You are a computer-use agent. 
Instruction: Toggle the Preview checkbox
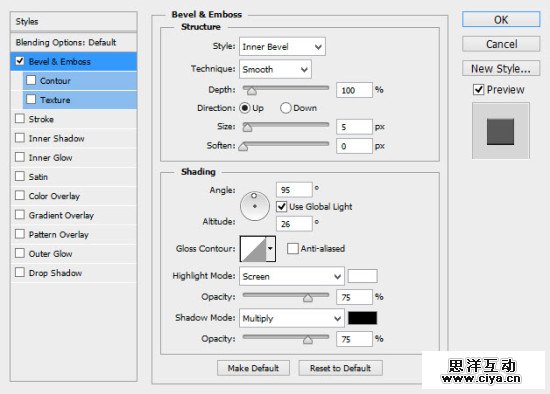tap(478, 90)
